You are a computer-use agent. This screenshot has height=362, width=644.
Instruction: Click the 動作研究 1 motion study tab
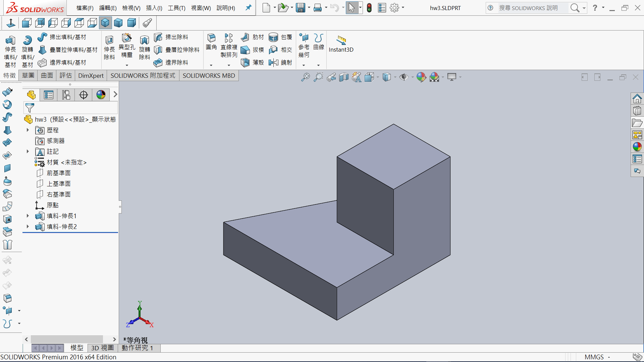[137, 348]
